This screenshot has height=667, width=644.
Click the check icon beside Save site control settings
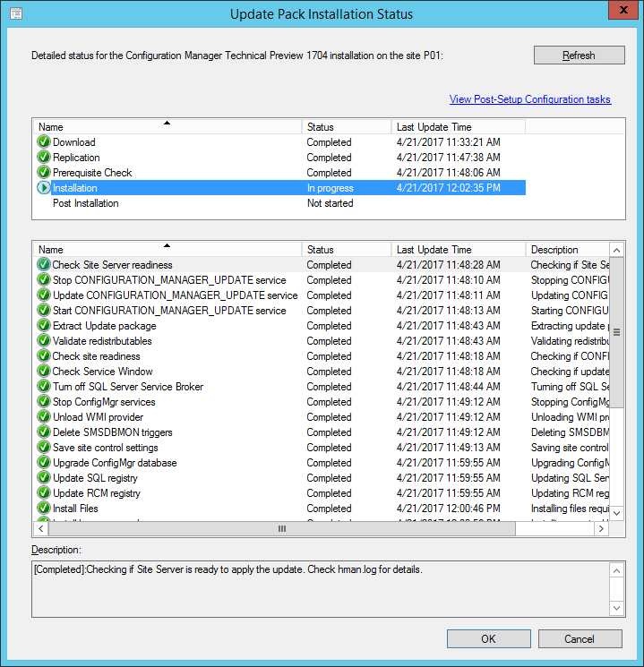tap(43, 448)
